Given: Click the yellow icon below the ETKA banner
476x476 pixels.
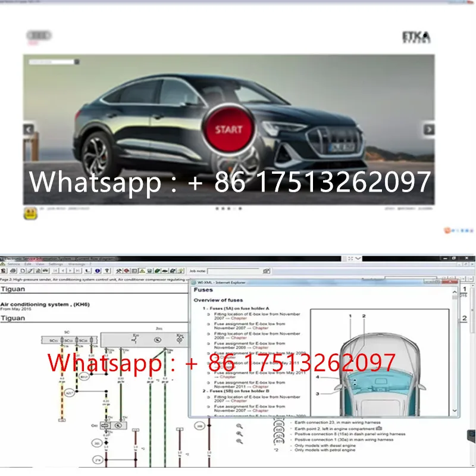Looking at the screenshot, I should click(30, 214).
